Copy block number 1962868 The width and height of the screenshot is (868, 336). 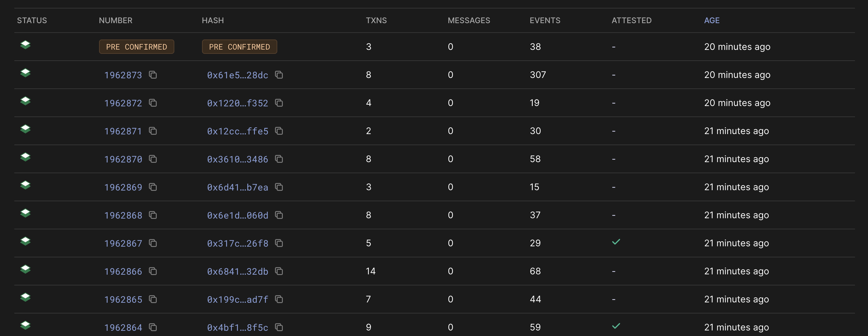(x=153, y=215)
